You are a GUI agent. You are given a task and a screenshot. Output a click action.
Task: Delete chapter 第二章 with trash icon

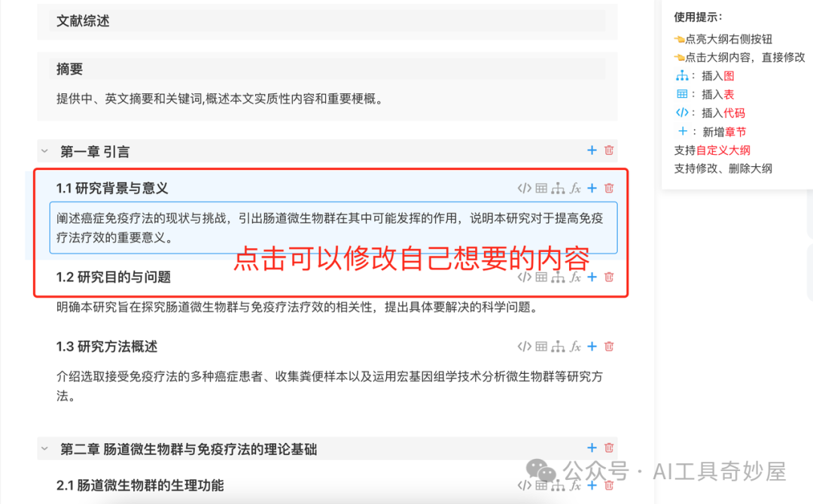[x=609, y=448]
